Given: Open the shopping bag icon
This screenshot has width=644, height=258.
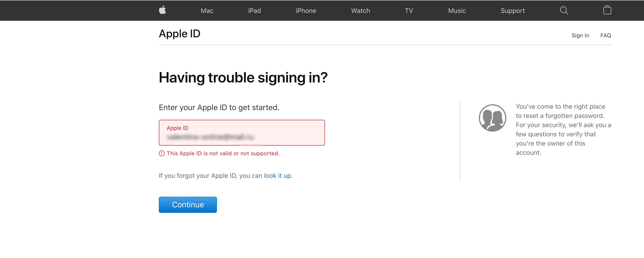Looking at the screenshot, I should (607, 10).
